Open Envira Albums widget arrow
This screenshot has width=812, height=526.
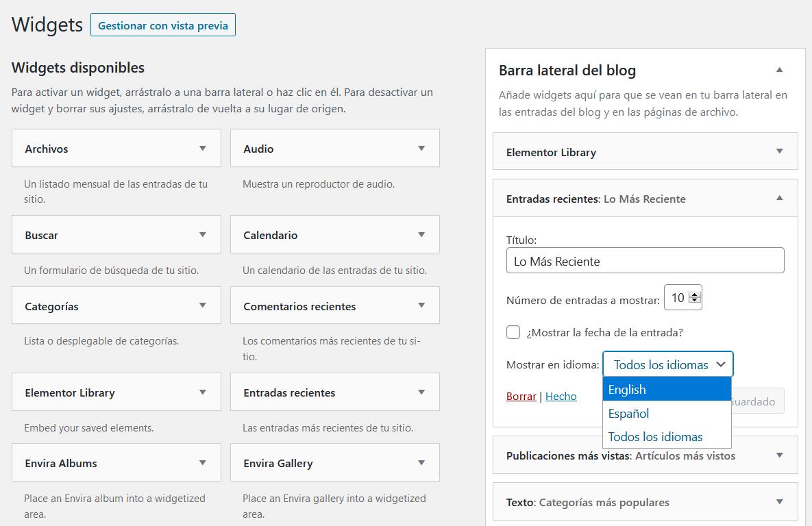pyautogui.click(x=202, y=462)
